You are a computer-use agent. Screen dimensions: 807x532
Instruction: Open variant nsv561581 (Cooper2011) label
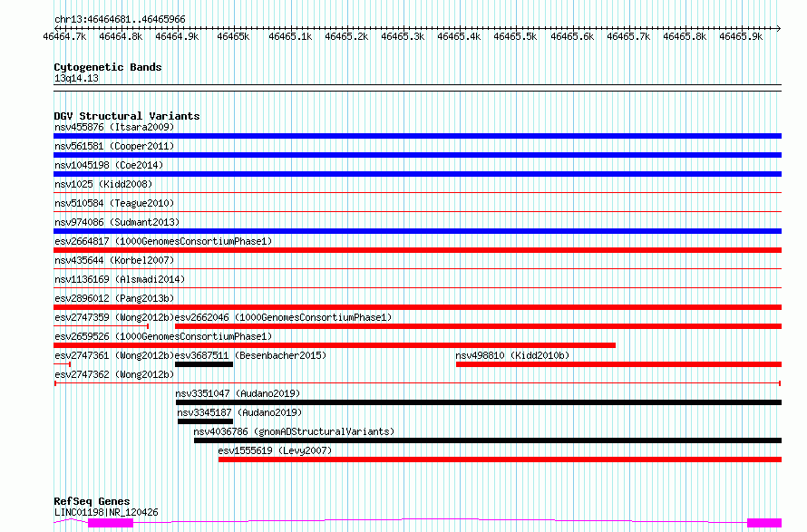click(x=114, y=146)
